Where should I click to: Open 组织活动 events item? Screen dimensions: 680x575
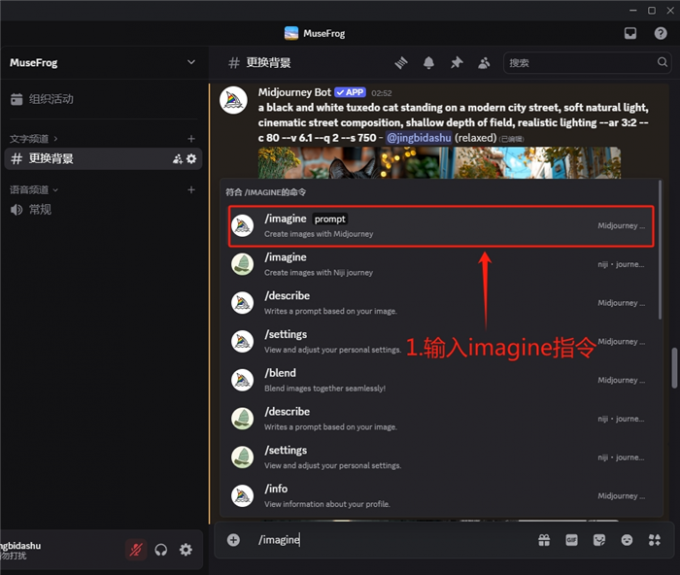click(42, 99)
